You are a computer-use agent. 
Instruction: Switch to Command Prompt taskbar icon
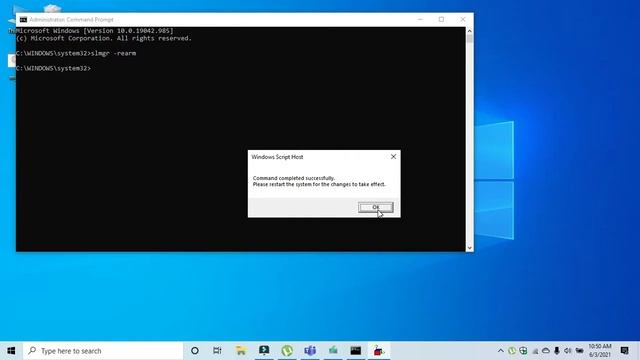pyautogui.click(x=356, y=351)
